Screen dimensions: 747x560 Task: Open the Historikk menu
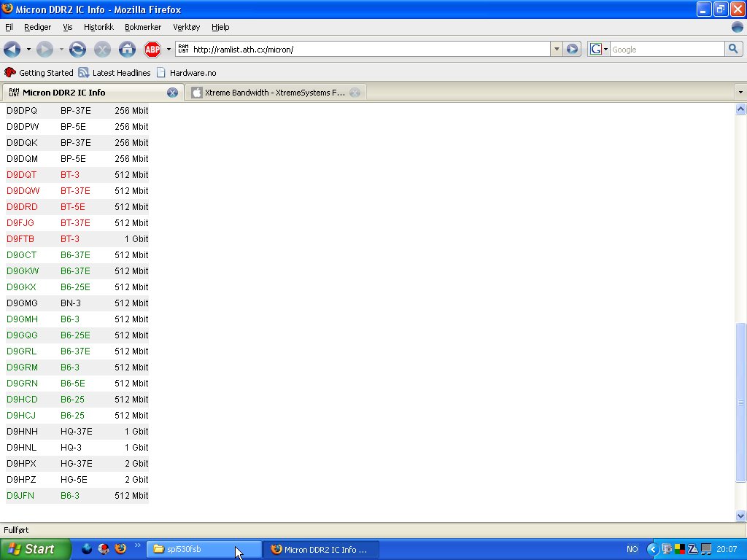tap(98, 27)
